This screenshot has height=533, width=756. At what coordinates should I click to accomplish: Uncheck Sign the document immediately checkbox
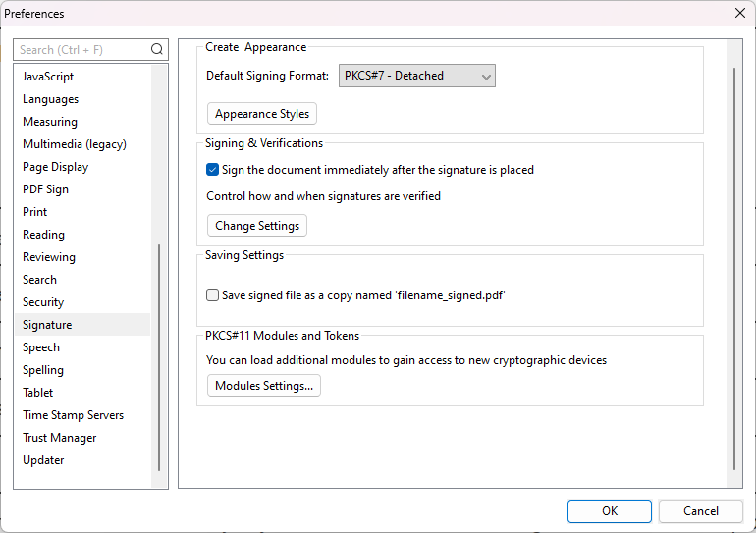(x=212, y=170)
